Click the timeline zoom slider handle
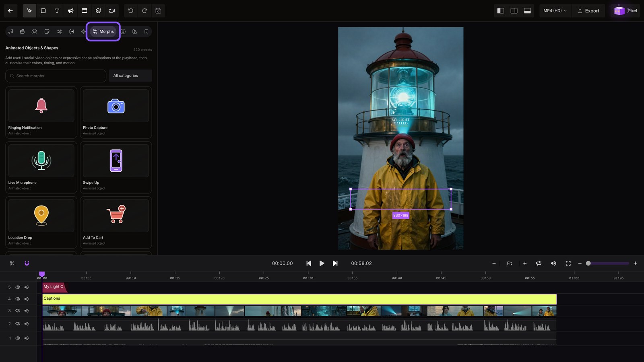This screenshot has width=644, height=362. pyautogui.click(x=588, y=263)
